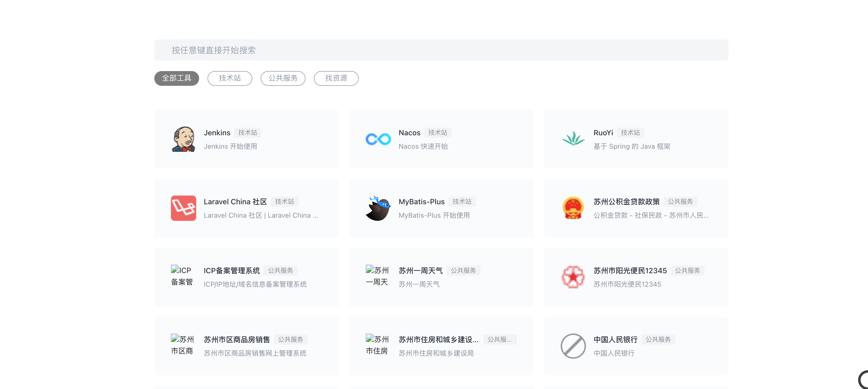Click the RuoYi green leaf logo
This screenshot has height=389, width=868.
(573, 139)
